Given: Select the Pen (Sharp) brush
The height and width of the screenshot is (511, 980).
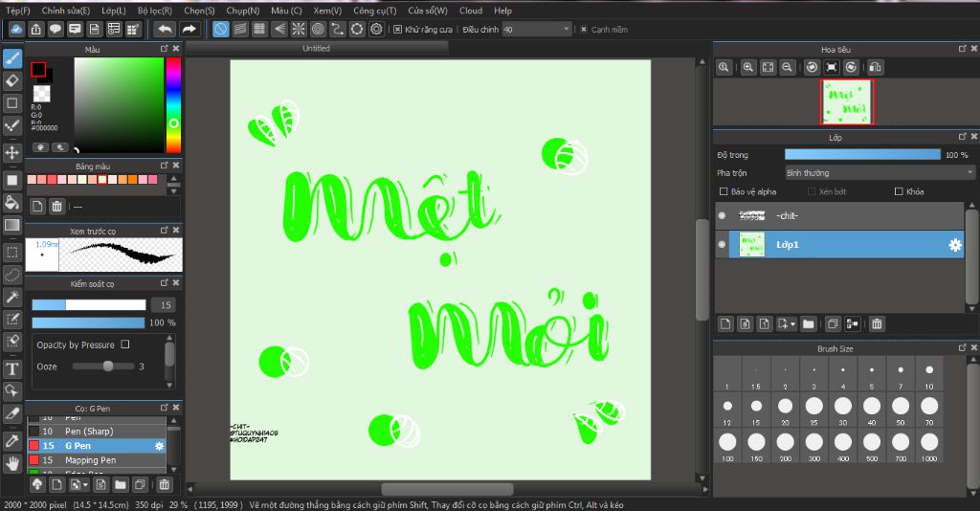Looking at the screenshot, I should 97,431.
